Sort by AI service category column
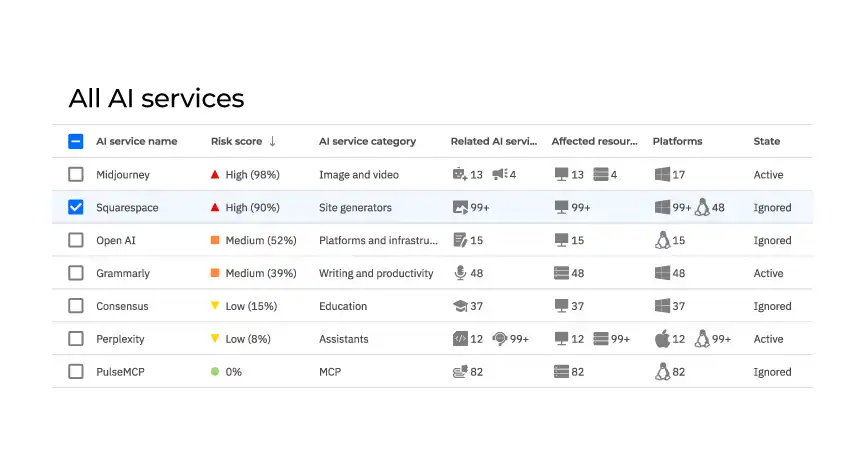Screen dimensions: 865x460 pyautogui.click(x=367, y=141)
